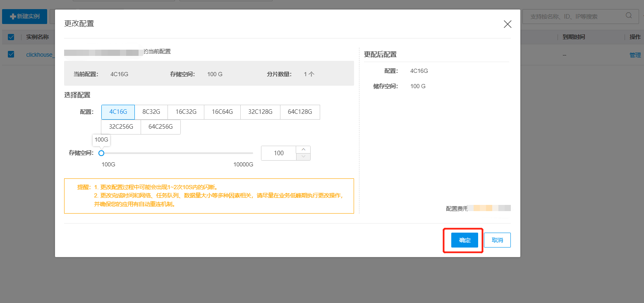644x303 pixels.
Task: Choose the 32C128G configuration
Action: click(x=260, y=112)
